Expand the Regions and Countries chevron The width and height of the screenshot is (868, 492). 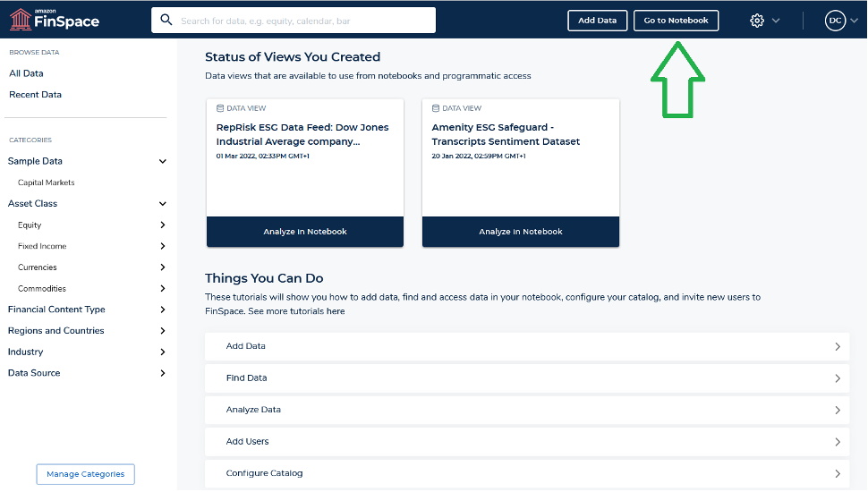(x=163, y=331)
